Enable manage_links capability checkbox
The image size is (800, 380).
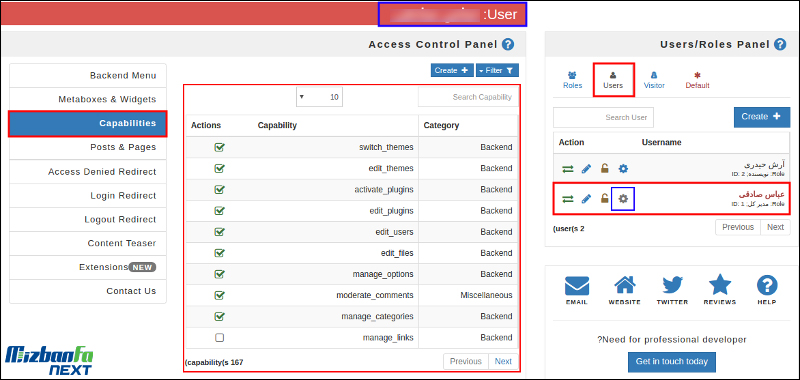[x=219, y=338]
